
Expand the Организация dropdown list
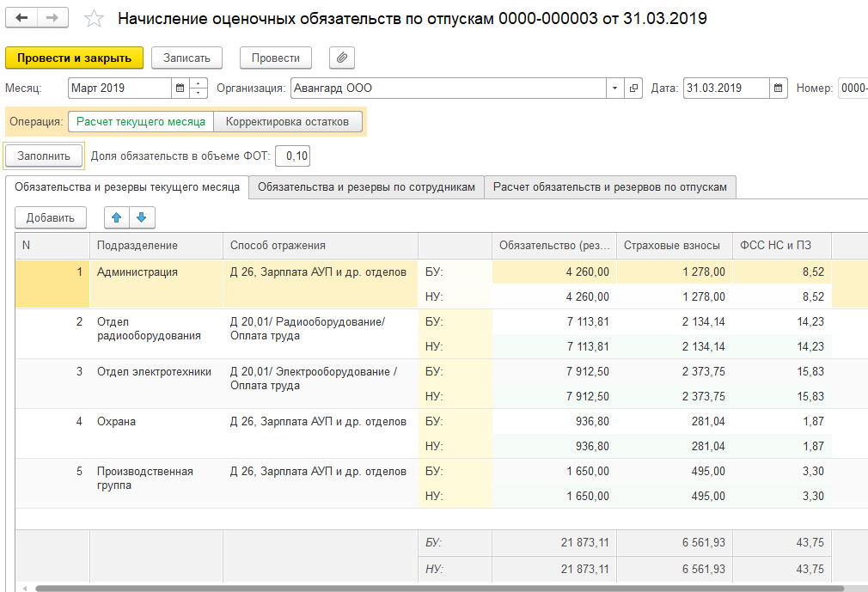pos(614,88)
